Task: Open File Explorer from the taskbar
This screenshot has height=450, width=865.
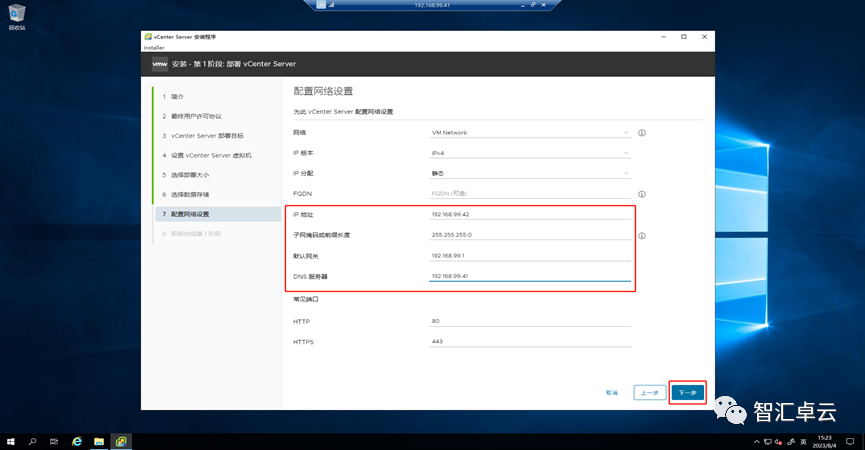Action: click(x=99, y=442)
